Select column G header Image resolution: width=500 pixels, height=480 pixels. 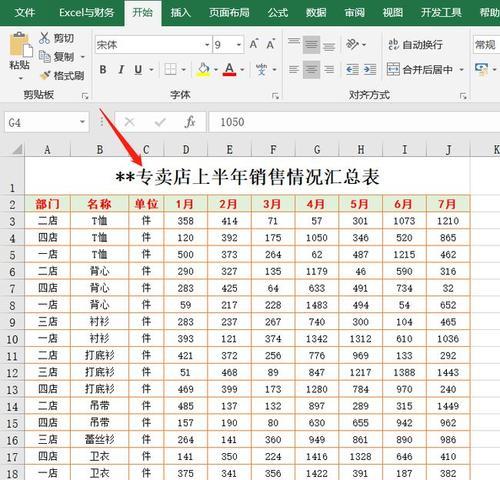point(317,149)
